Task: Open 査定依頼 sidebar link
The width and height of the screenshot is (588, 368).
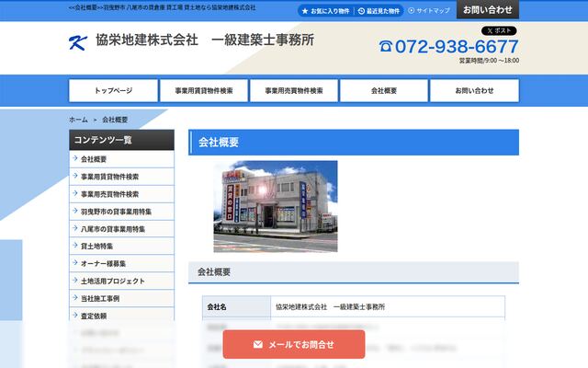Action: coord(121,316)
